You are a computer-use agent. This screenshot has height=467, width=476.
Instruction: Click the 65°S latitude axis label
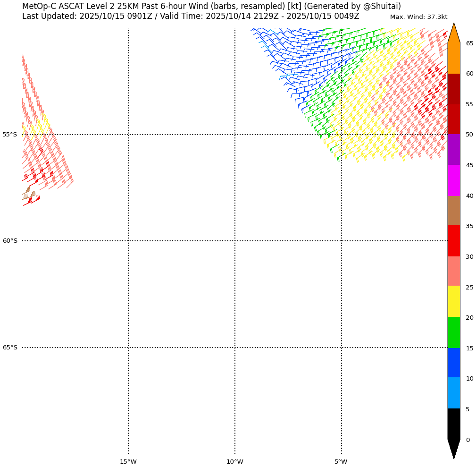point(10,348)
